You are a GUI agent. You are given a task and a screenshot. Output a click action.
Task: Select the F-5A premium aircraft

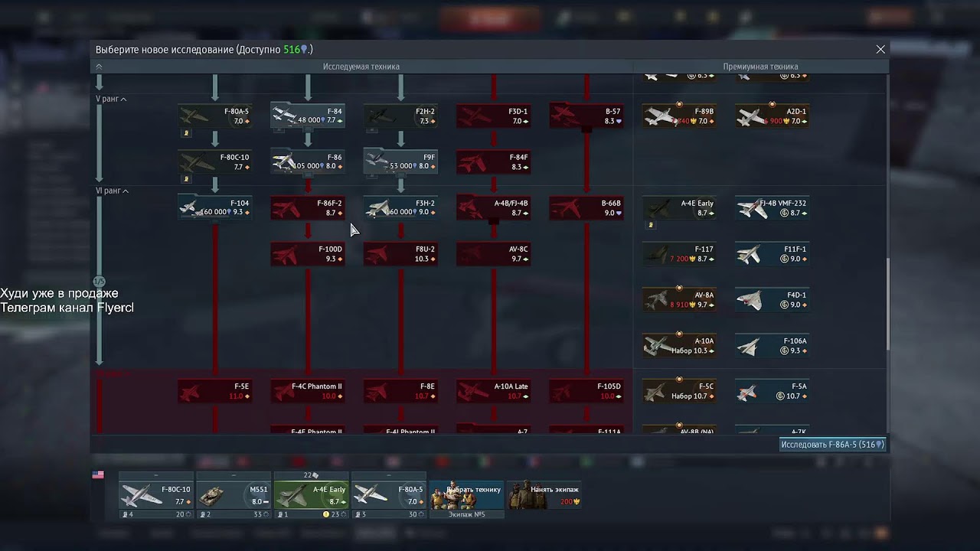pyautogui.click(x=772, y=392)
